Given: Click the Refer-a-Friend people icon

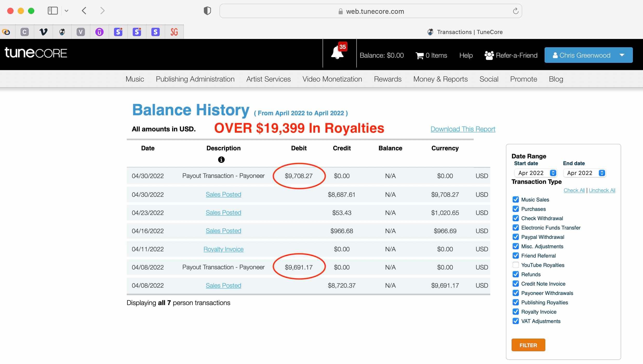Looking at the screenshot, I should pos(489,55).
